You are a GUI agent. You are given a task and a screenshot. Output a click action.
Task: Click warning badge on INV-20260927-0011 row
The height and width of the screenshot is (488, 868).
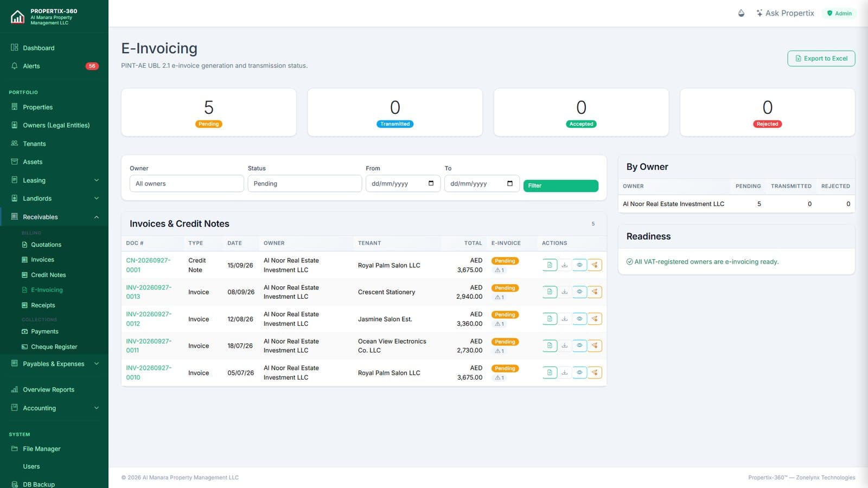point(500,351)
